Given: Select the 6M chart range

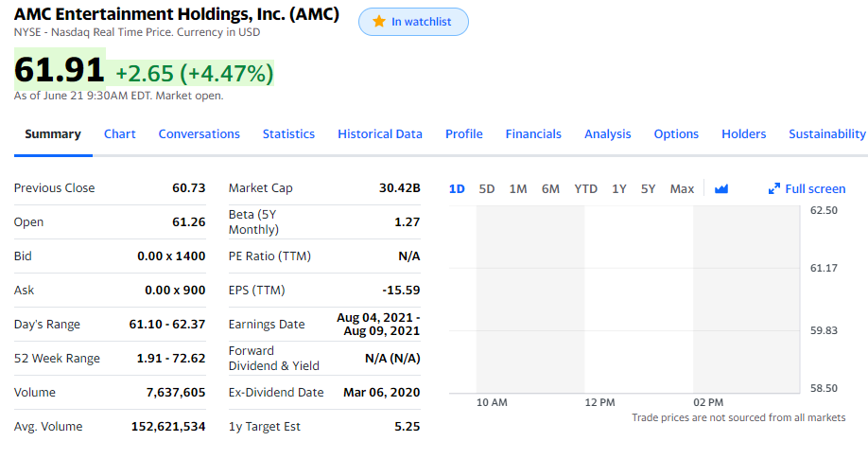Looking at the screenshot, I should 550,189.
